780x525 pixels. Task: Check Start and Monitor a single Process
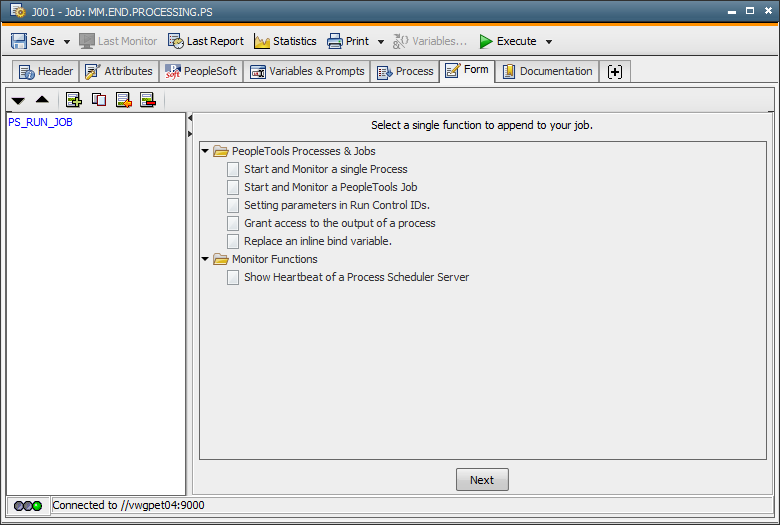(233, 170)
